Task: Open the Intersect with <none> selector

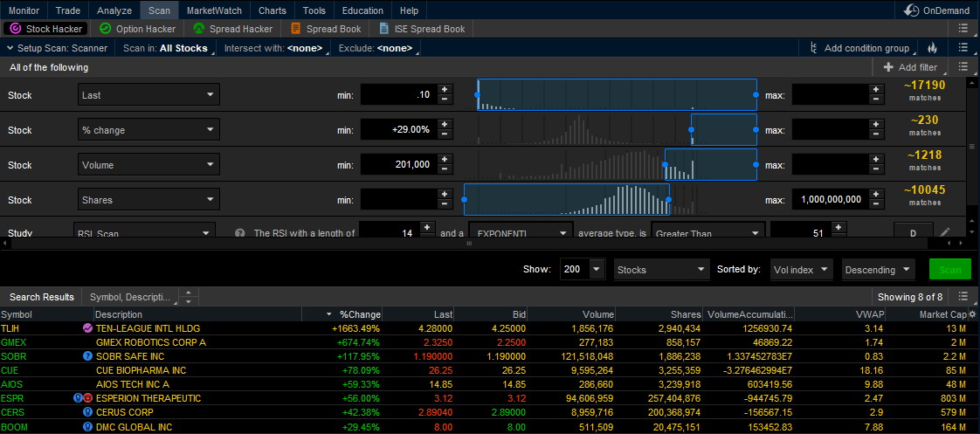Action: (273, 48)
